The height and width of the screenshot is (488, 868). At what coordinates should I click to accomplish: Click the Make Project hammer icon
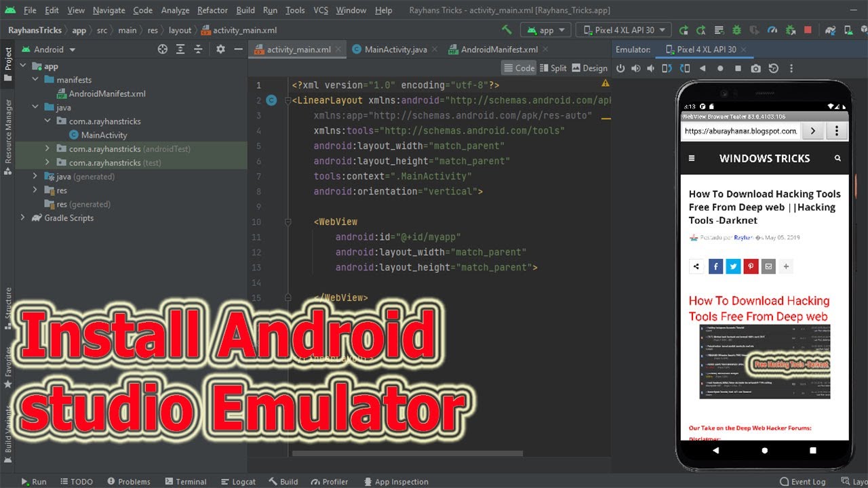(x=507, y=30)
